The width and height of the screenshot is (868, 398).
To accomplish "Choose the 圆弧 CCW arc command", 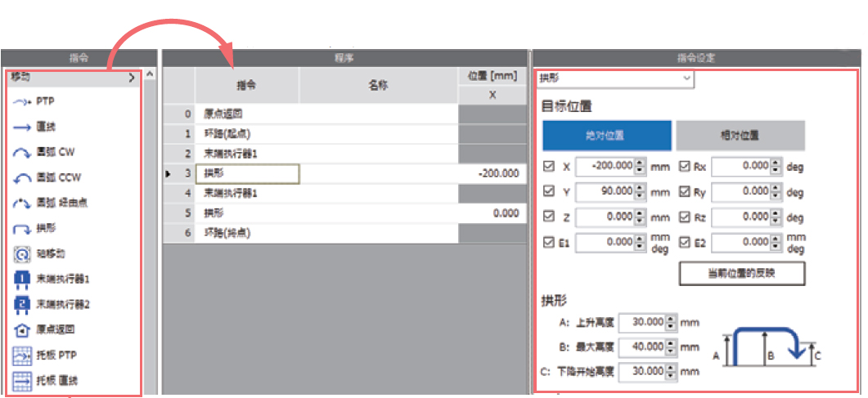I will point(21,177).
